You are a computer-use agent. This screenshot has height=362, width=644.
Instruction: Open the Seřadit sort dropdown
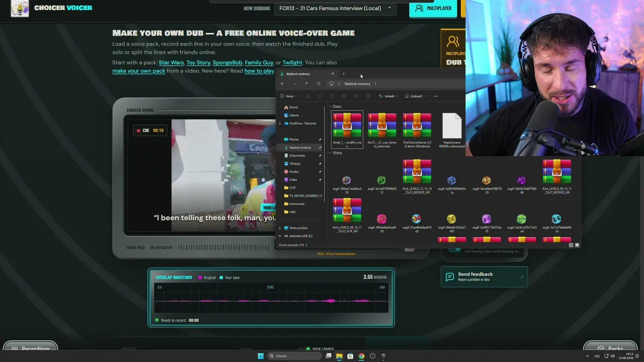388,96
